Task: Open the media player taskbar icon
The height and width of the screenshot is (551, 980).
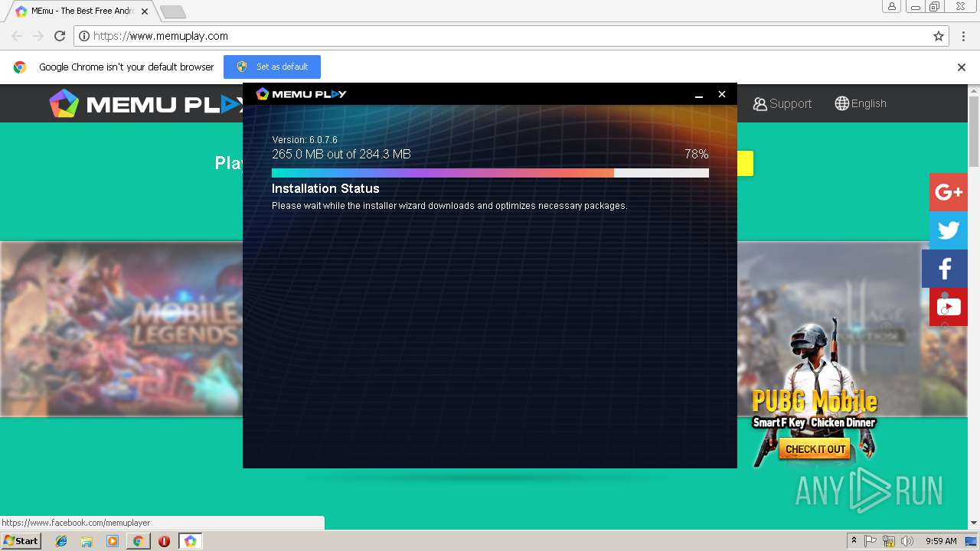Action: click(x=113, y=541)
